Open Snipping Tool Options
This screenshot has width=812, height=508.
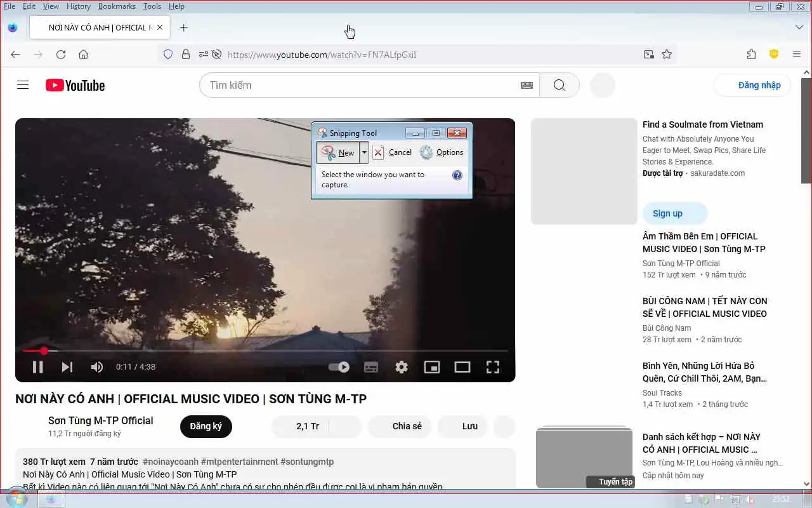(442, 152)
